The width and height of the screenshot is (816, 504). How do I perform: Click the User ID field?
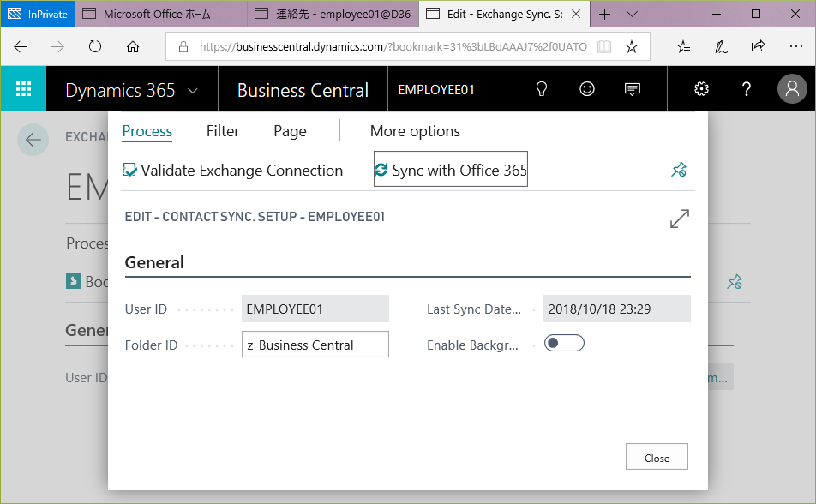pyautogui.click(x=315, y=309)
